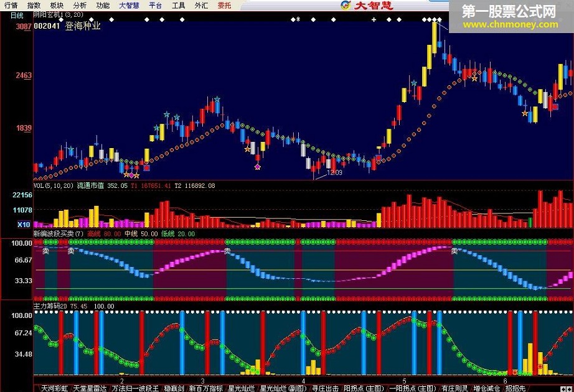Screen dimensions: 574x392
Task: Click the stock name 登海种业
Action: (x=83, y=26)
